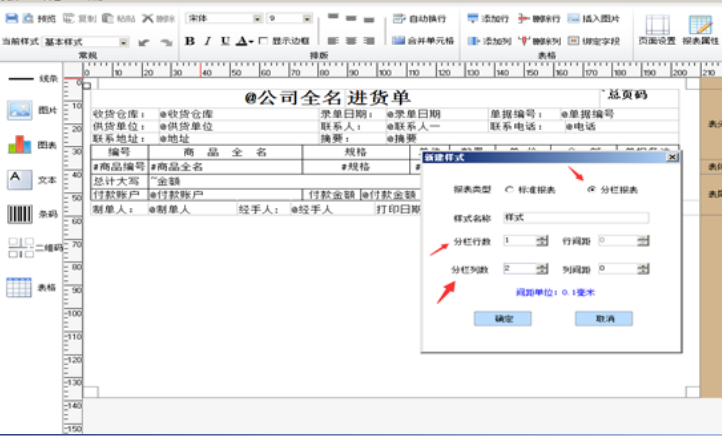Viewport: 722px width, 436px height.
Task: Open 报表属性 report properties
Action: pyautogui.click(x=698, y=30)
